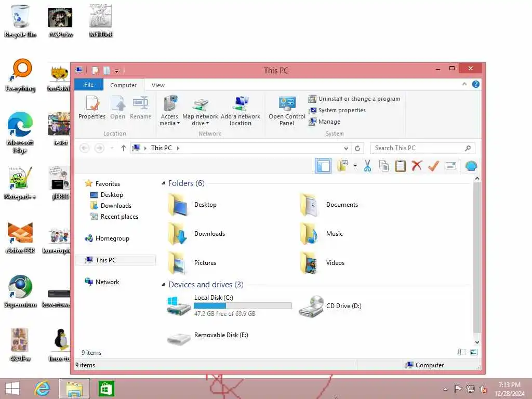532x399 pixels.
Task: Refresh the This PC view
Action: coord(357,148)
